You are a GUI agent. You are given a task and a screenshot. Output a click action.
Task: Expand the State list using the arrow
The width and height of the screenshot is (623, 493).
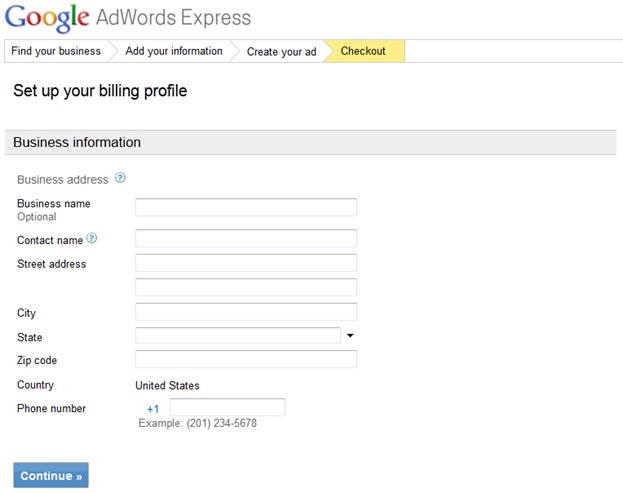pyautogui.click(x=350, y=336)
